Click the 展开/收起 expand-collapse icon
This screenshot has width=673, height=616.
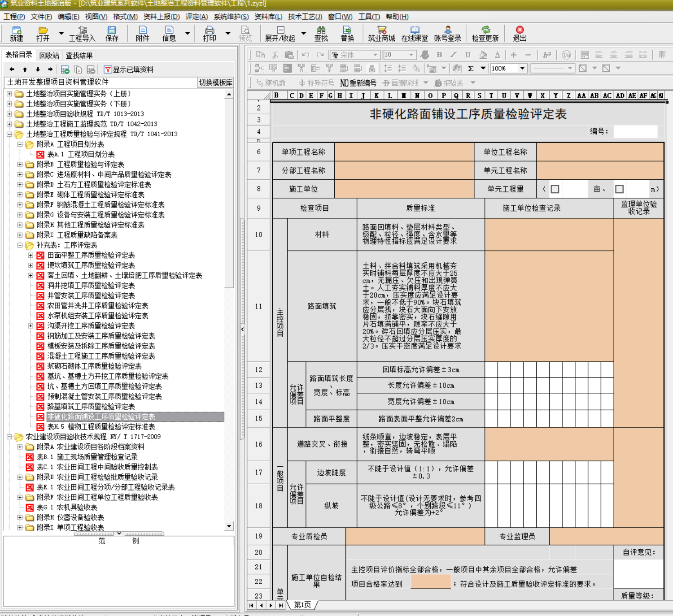[280, 30]
